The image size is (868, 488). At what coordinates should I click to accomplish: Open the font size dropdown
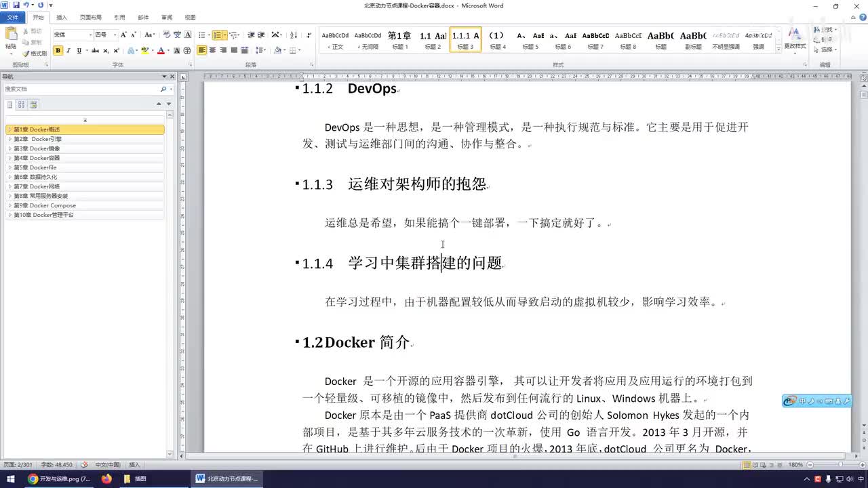(115, 35)
